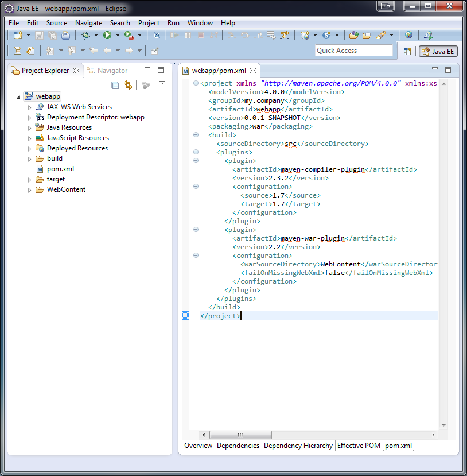Click the Open Task briefcase-folder icon

(367, 35)
